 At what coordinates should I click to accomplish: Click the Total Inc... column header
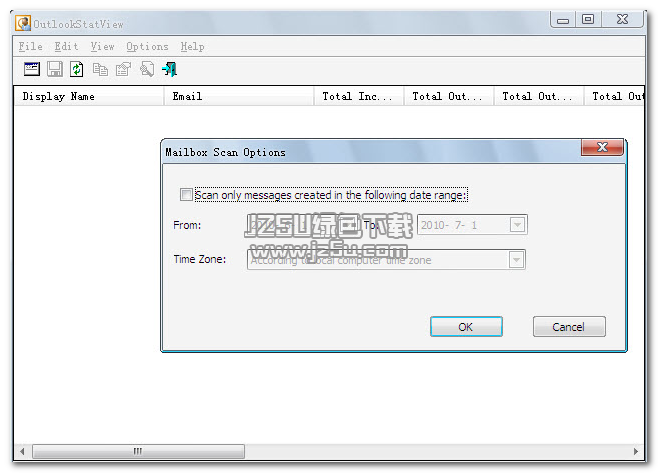click(x=359, y=96)
